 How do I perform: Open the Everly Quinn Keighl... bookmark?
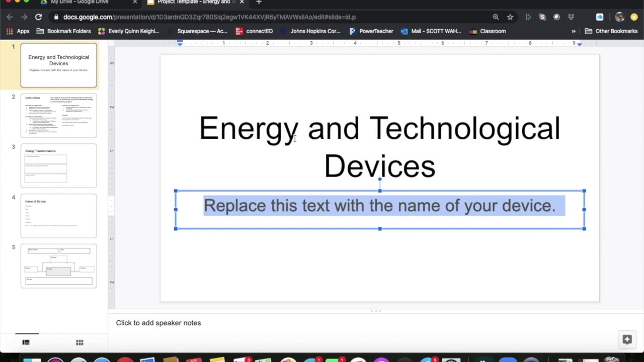point(128,31)
